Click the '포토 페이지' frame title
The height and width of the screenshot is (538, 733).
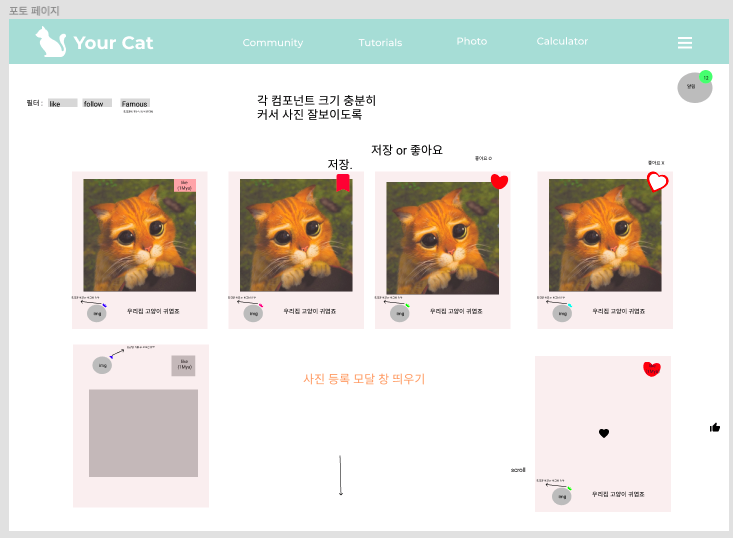(x=34, y=10)
